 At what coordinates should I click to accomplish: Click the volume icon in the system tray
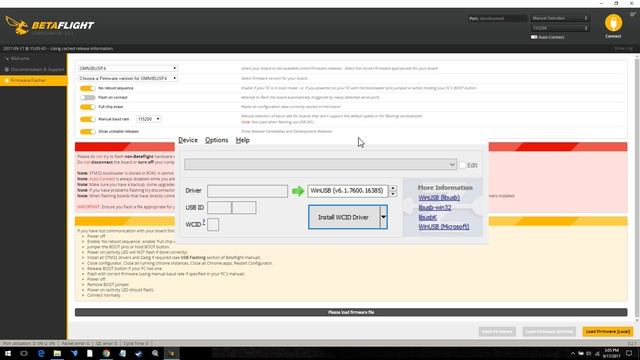coord(588,353)
